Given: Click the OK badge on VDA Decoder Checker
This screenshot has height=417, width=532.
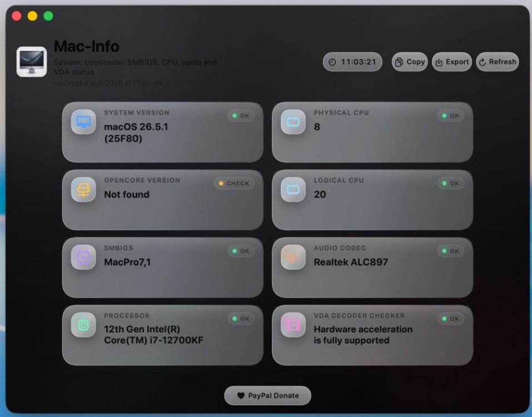Looking at the screenshot, I should (451, 319).
